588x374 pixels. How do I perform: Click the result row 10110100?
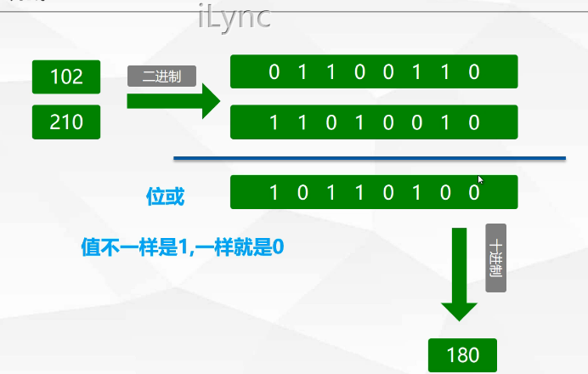click(374, 192)
